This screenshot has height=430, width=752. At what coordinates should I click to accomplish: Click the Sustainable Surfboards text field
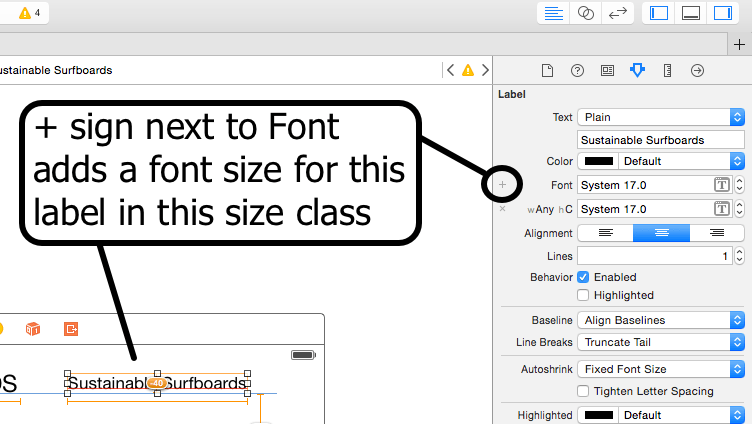[661, 140]
